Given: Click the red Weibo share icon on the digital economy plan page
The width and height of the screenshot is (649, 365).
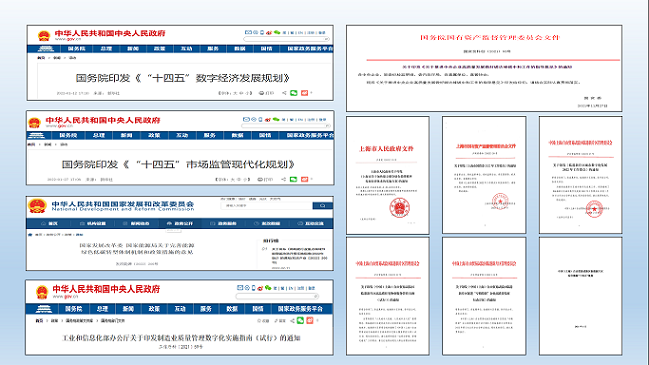Looking at the screenshot, I should point(304,93).
